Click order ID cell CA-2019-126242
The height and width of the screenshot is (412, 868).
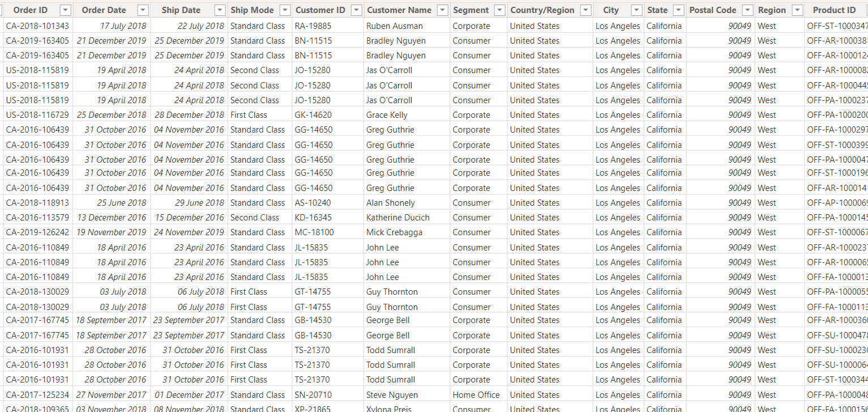pyautogui.click(x=37, y=232)
